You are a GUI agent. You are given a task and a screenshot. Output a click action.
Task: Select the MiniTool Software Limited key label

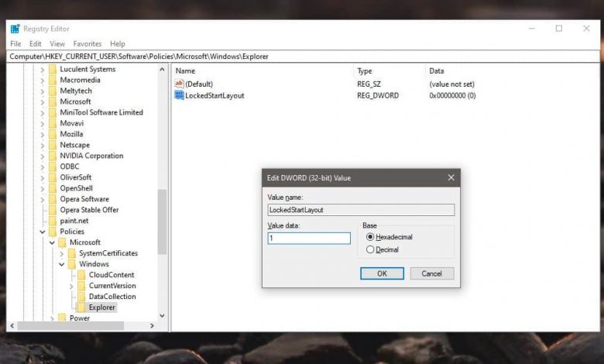(x=101, y=112)
